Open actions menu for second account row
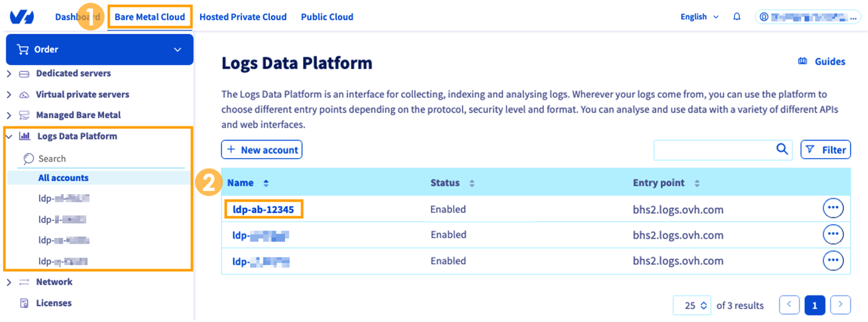 pyautogui.click(x=833, y=234)
